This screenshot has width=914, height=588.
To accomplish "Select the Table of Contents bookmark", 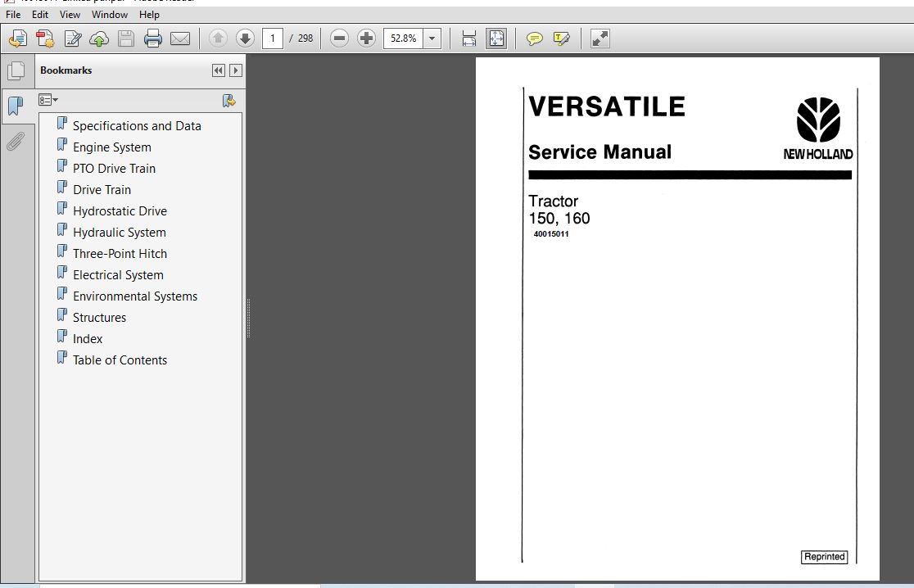I will click(x=120, y=360).
